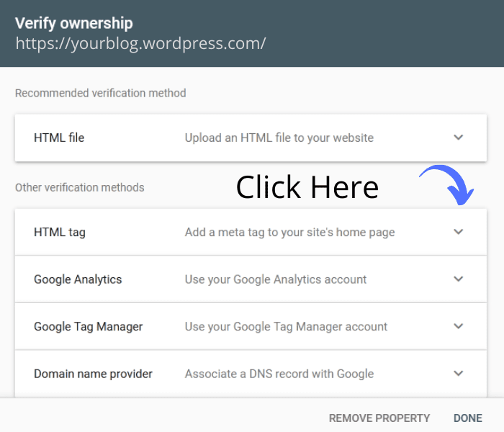Click the yourblog.wordpress.com URL in header
This screenshot has width=504, height=432.
click(140, 43)
